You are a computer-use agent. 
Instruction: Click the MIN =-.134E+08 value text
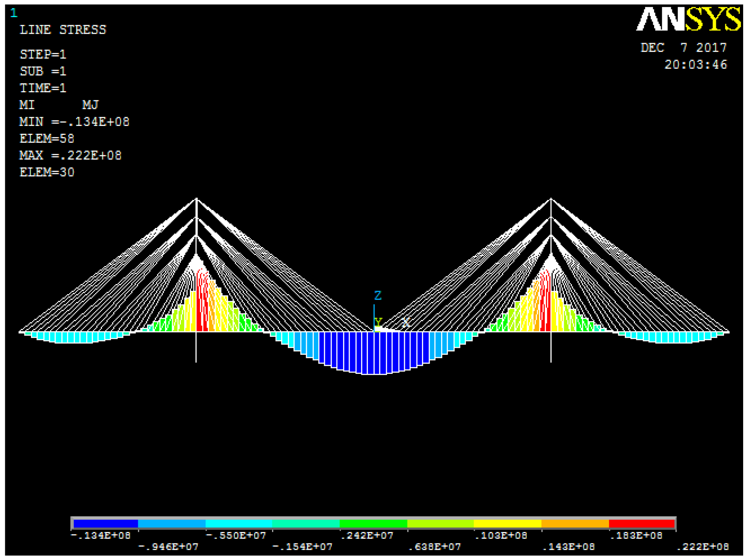tap(74, 122)
